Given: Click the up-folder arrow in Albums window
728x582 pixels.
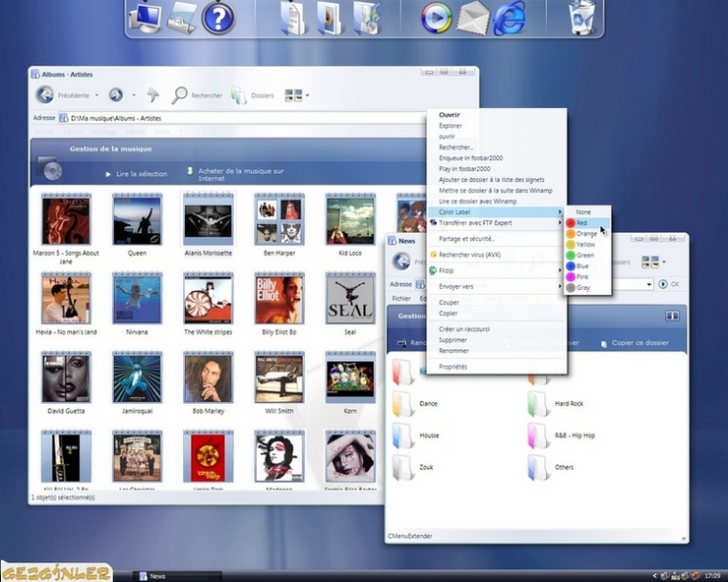Looking at the screenshot, I should coord(152,95).
